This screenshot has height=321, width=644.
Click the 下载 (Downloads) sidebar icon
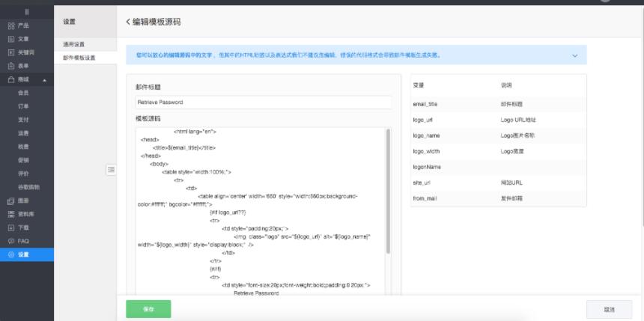(x=10, y=227)
